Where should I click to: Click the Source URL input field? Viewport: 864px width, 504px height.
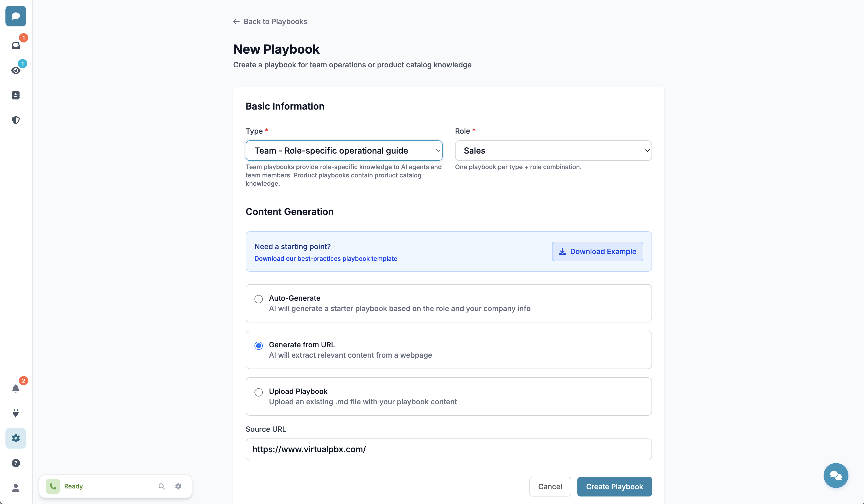tap(449, 449)
